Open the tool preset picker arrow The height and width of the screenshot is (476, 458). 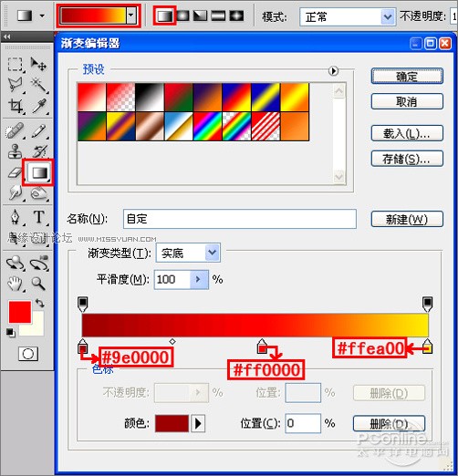pos(42,16)
